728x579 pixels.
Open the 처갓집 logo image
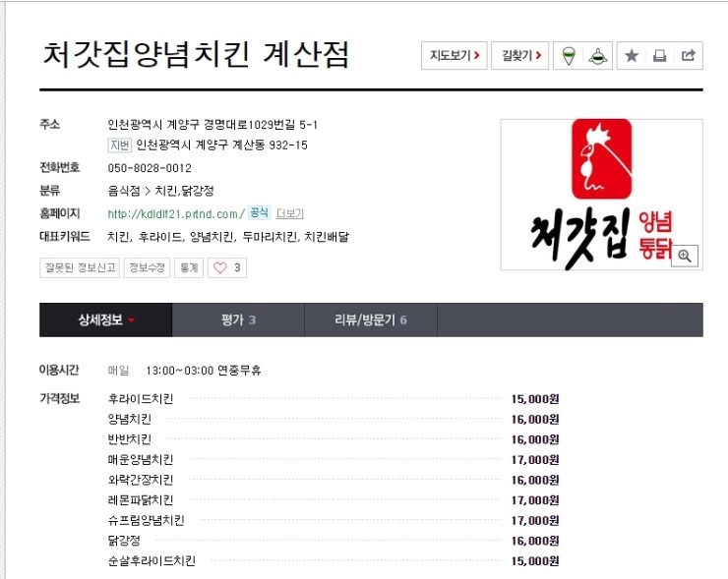(x=601, y=195)
